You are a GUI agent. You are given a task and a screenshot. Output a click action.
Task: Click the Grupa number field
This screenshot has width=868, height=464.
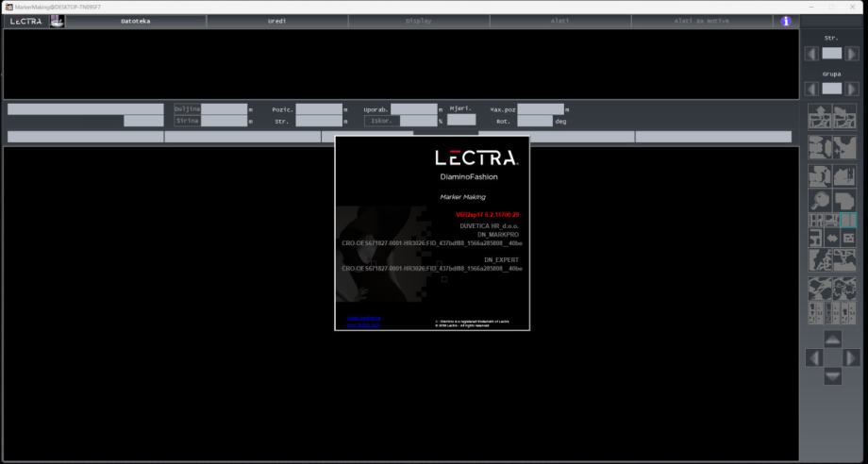tap(831, 89)
